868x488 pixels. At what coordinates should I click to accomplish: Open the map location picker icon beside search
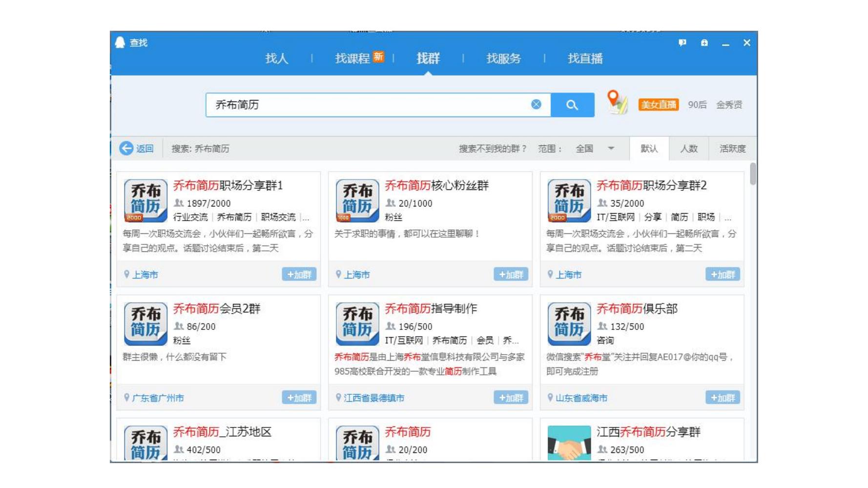point(616,104)
